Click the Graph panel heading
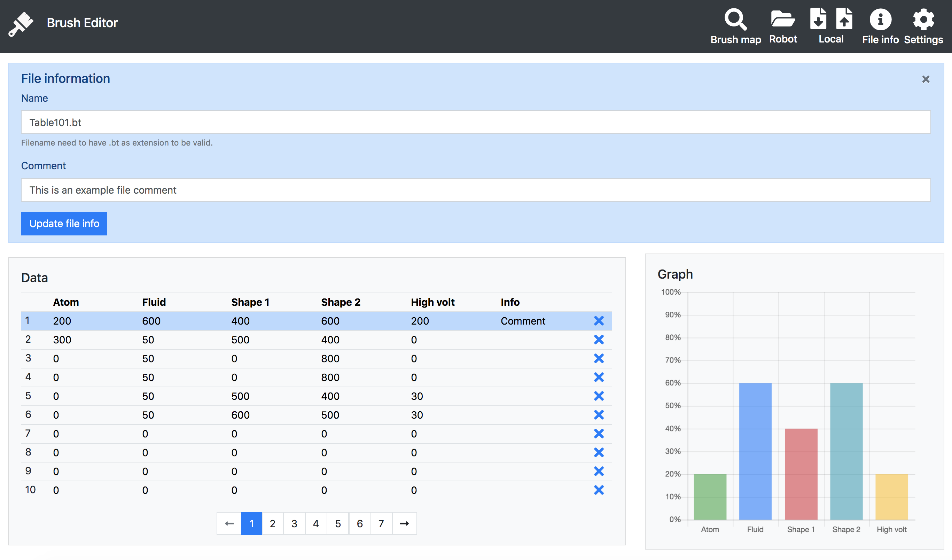The image size is (952, 560). pyautogui.click(x=675, y=274)
